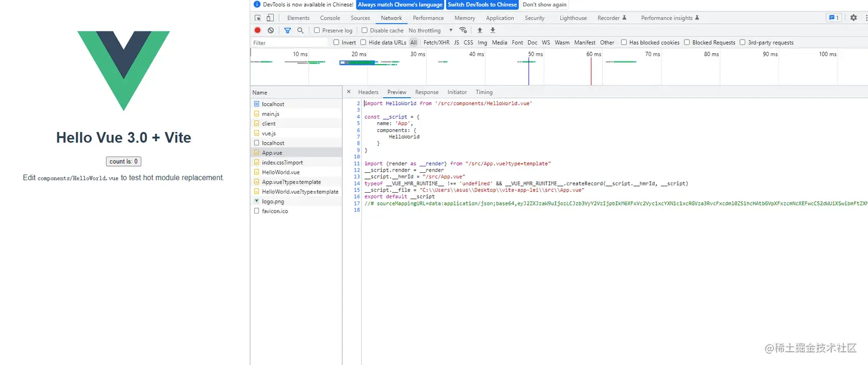Open DevTools settings gear
The width and height of the screenshot is (868, 365).
click(853, 18)
